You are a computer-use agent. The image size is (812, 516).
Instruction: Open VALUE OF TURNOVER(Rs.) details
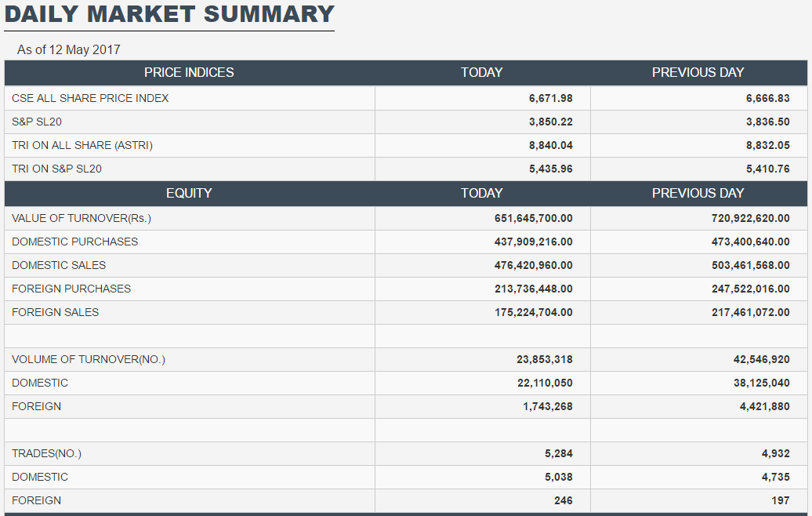[80, 218]
